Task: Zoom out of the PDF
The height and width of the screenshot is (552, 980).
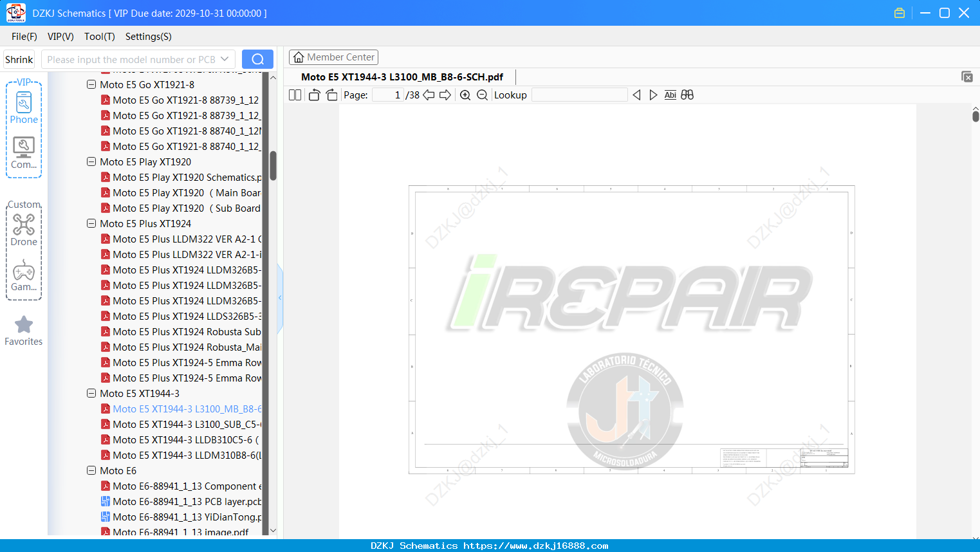Action: click(x=482, y=95)
